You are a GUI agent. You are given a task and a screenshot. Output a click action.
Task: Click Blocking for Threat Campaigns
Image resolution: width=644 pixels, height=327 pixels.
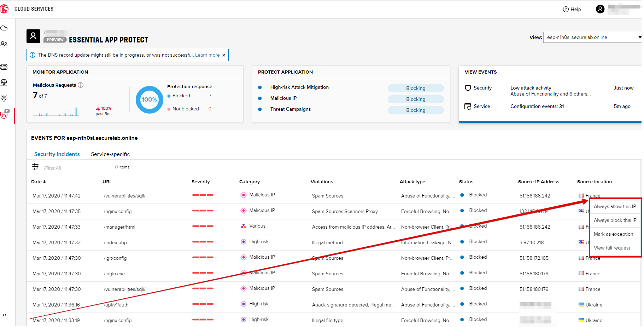tap(416, 110)
